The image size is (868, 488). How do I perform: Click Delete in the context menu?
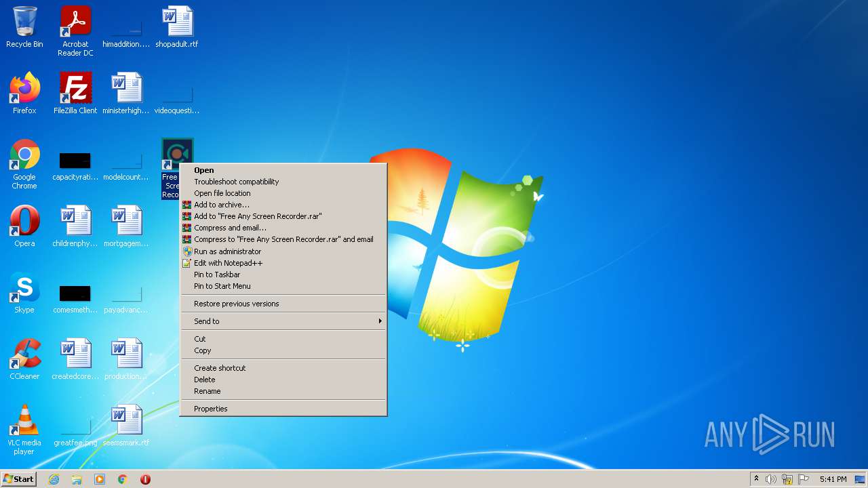pyautogui.click(x=283, y=380)
